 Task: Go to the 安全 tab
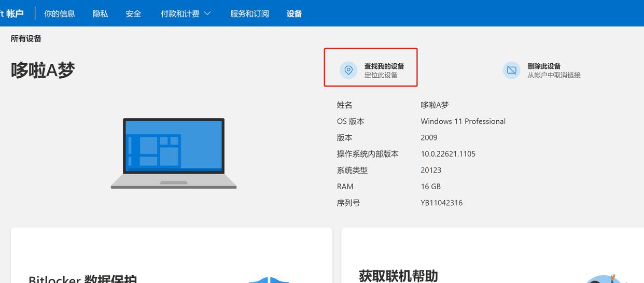[133, 13]
